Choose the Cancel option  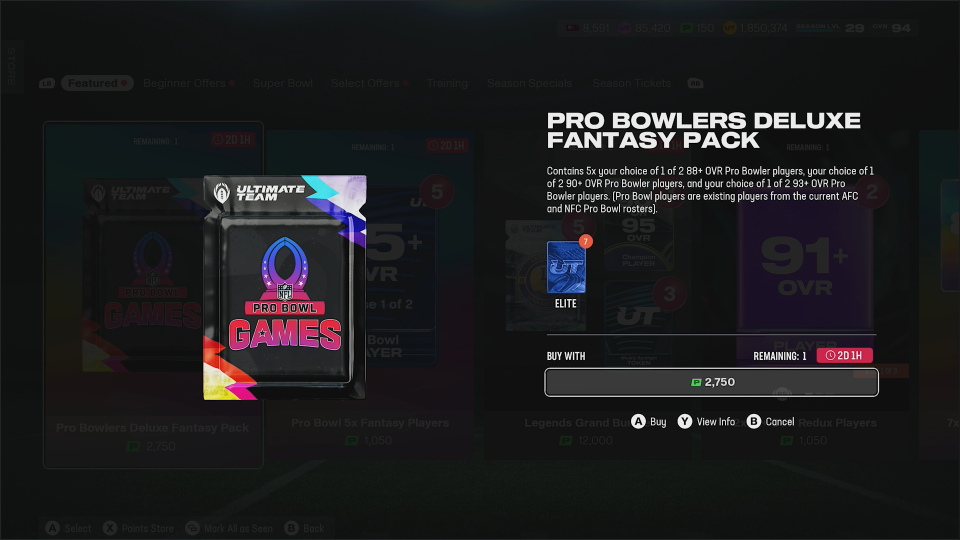tap(779, 422)
